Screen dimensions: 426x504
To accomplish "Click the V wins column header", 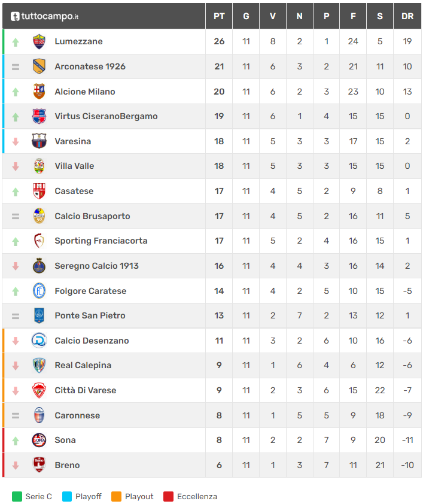I will coord(273,16).
